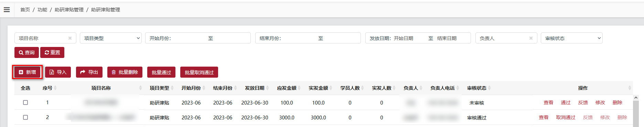The height and width of the screenshot is (127, 644).
Task: Sort table by 项目名称 column arrows
Action: click(140, 88)
